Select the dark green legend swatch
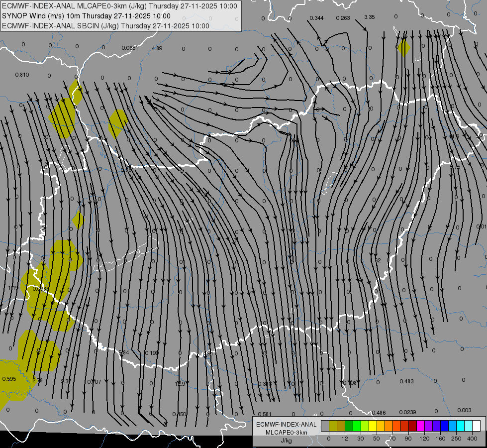487x448 pixels. pyautogui.click(x=349, y=426)
